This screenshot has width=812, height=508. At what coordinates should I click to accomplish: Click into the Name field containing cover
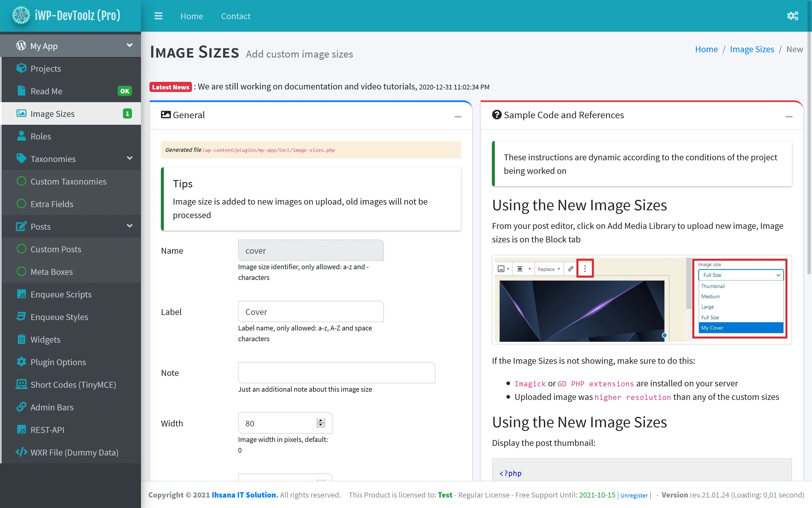(x=311, y=250)
